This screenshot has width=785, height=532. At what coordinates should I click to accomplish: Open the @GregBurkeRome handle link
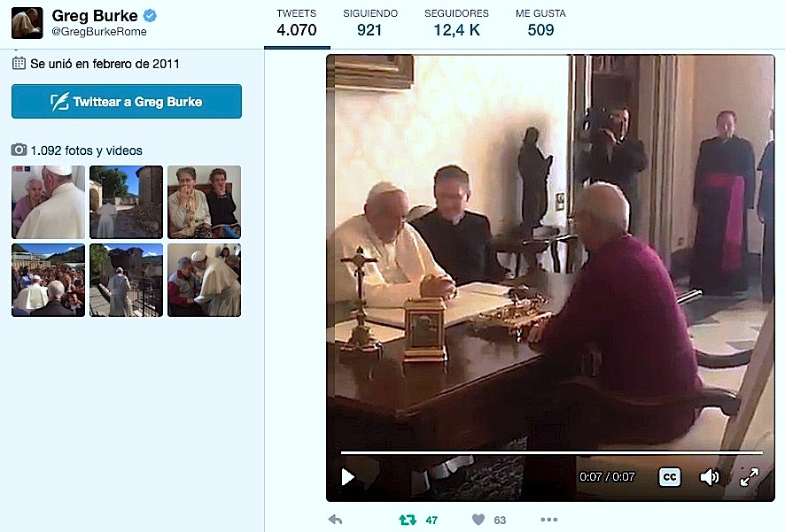[x=99, y=33]
